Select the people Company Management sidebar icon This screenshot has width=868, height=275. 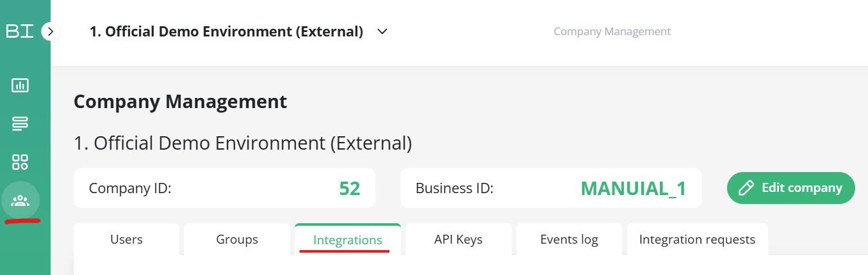pos(20,201)
